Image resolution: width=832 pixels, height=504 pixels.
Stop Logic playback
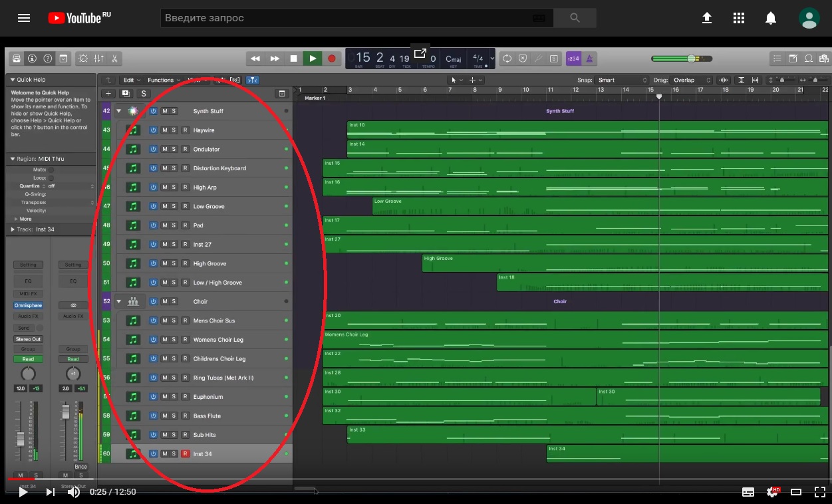coord(293,59)
